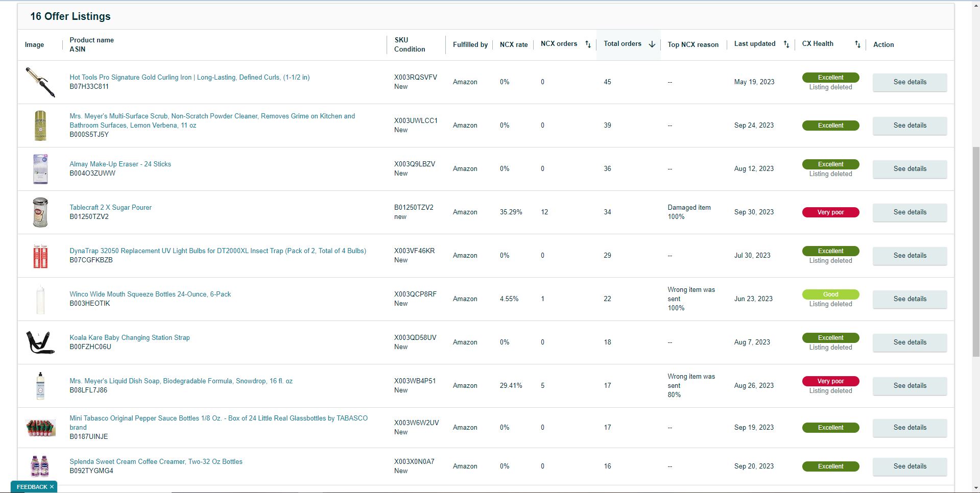Image resolution: width=980 pixels, height=493 pixels.
Task: Click the CX Health column header
Action: (818, 44)
